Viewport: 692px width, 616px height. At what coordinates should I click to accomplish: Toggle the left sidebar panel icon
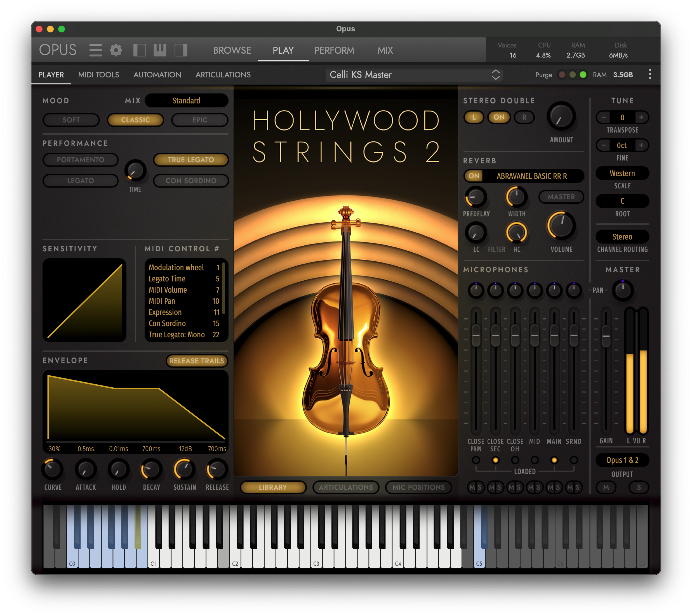[140, 50]
